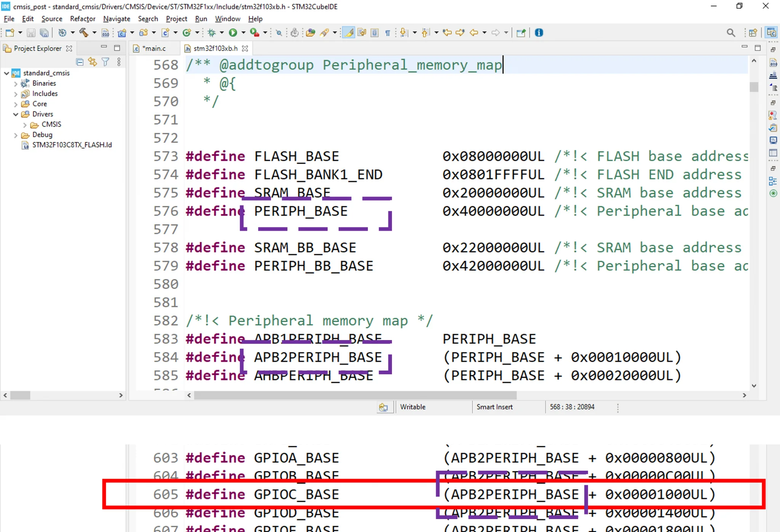Toggle Link with Editor in Project Explorer
780x532 pixels.
[93, 62]
